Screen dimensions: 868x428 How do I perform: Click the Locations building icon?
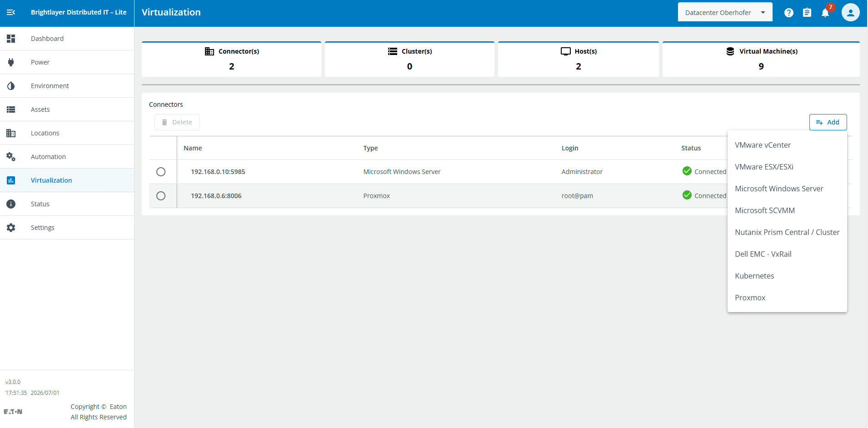11,133
